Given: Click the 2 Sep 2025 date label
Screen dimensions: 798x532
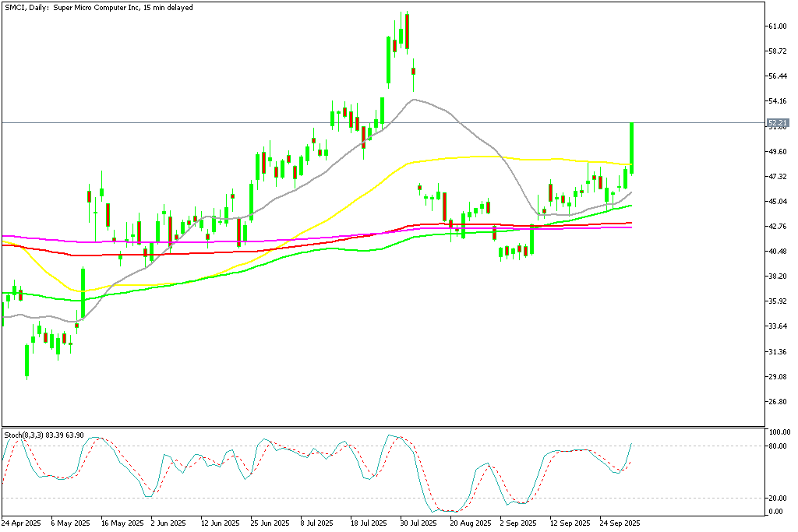Looking at the screenshot, I should pyautogui.click(x=517, y=523).
